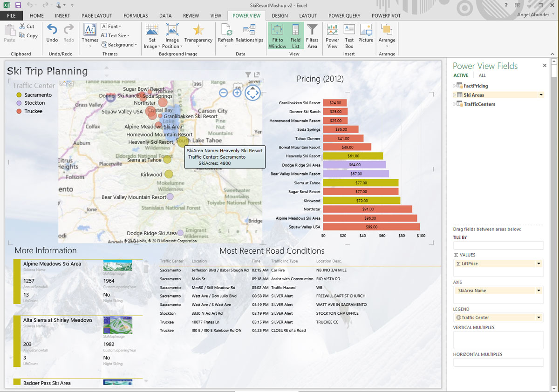559x392 pixels.
Task: Zoom out on the map
Action: tap(223, 93)
